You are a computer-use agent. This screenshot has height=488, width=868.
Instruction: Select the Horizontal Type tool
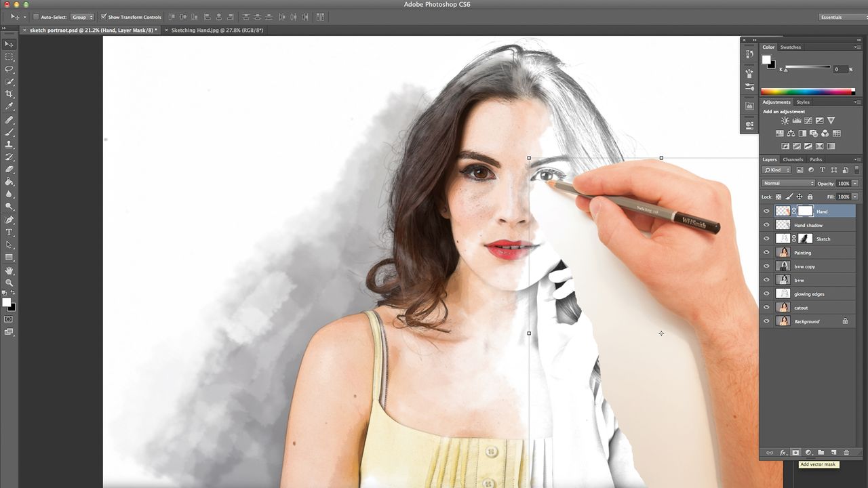(9, 232)
